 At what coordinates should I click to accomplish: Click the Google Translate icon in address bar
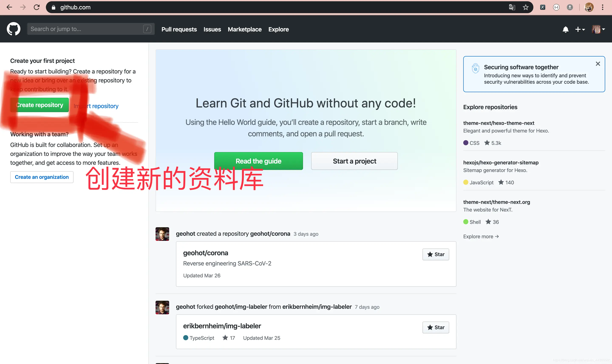pos(512,7)
